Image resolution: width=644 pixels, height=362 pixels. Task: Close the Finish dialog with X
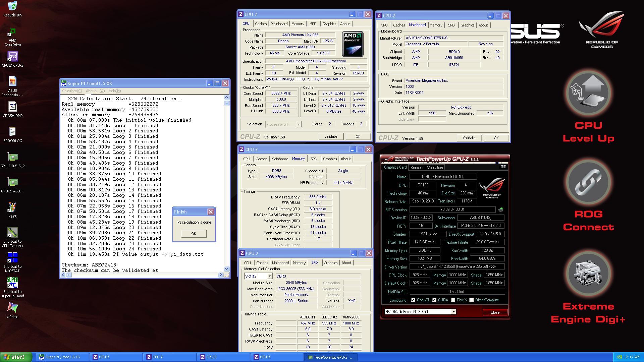tap(211, 212)
